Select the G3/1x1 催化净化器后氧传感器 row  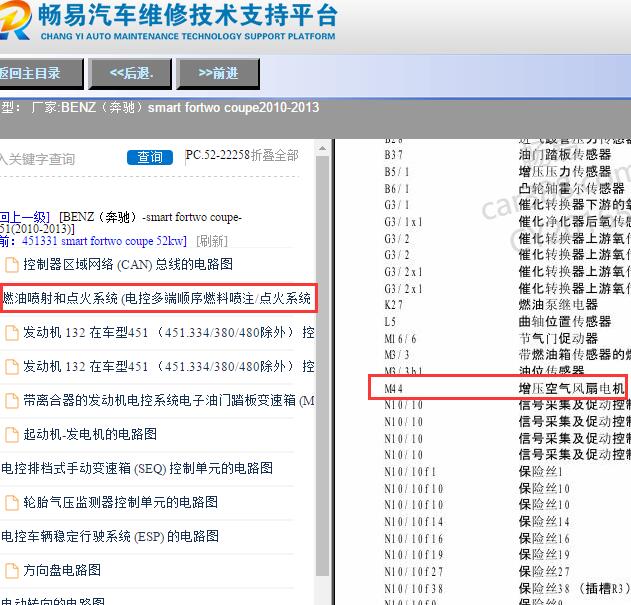[x=507, y=221]
